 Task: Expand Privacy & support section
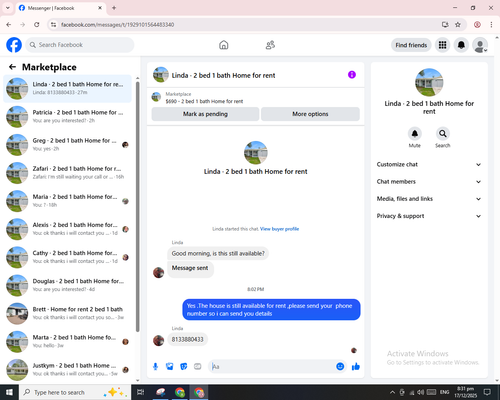click(429, 216)
